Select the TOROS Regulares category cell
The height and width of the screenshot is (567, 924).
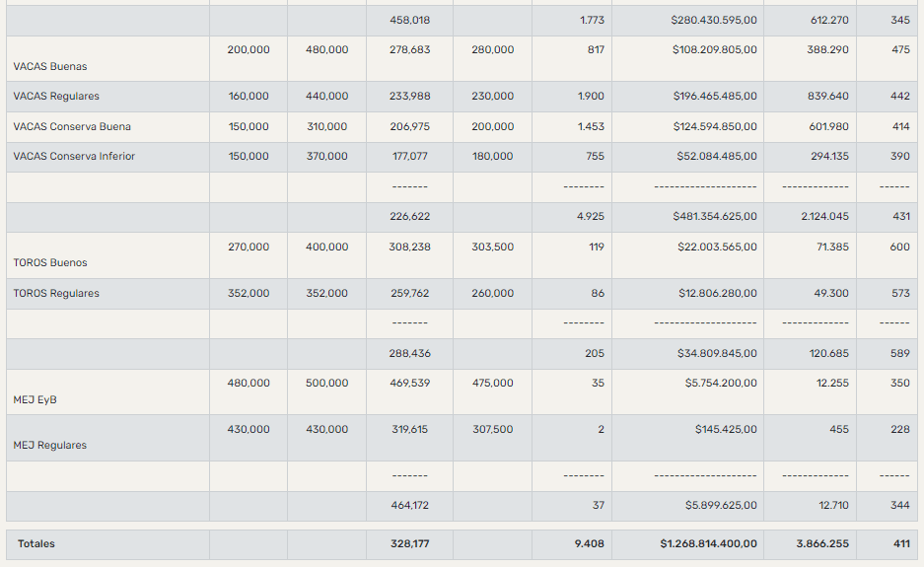[x=56, y=294]
